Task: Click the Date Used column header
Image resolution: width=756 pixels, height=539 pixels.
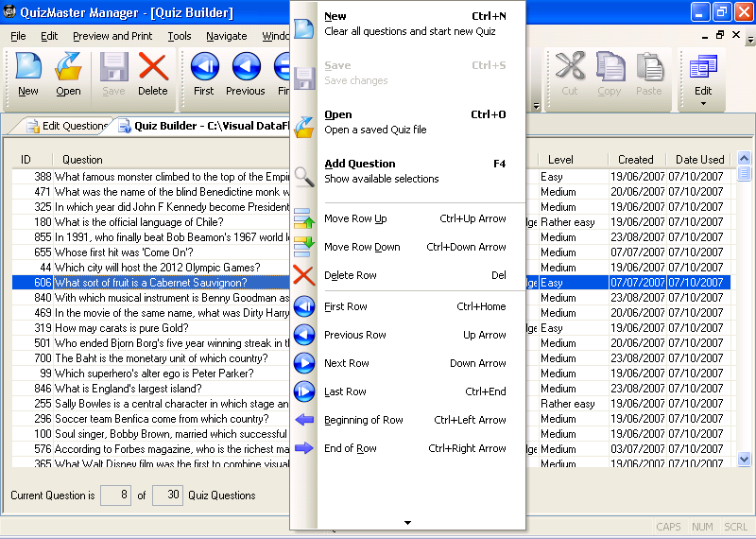Action: (x=699, y=160)
